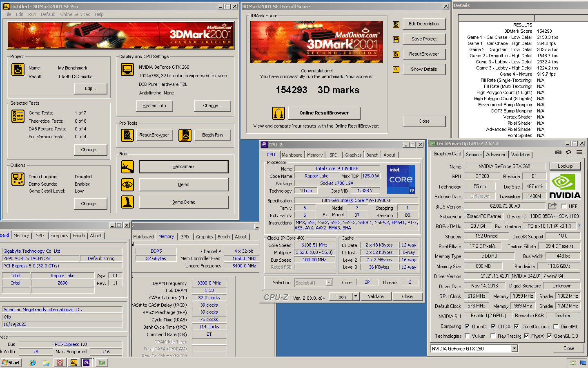Screen dimensions: 588x368
Task: Click the Edit button in the Project group
Action: [x=91, y=88]
